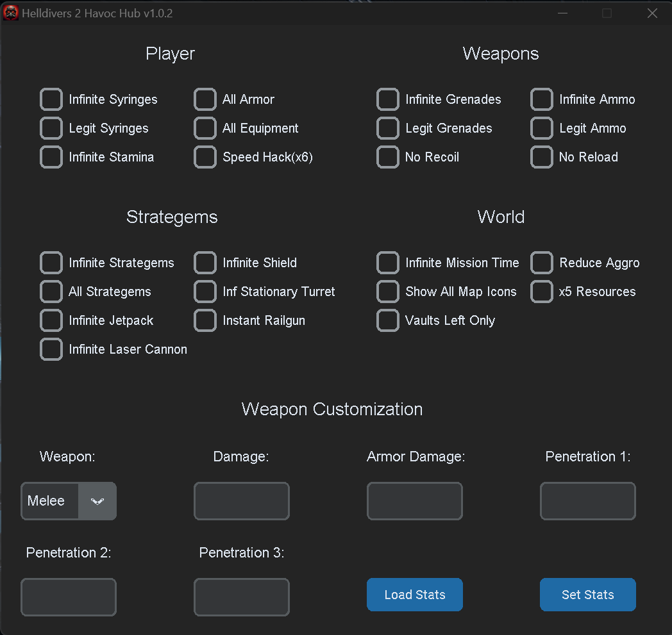Toggle All Strategems option
672x635 pixels.
point(51,292)
